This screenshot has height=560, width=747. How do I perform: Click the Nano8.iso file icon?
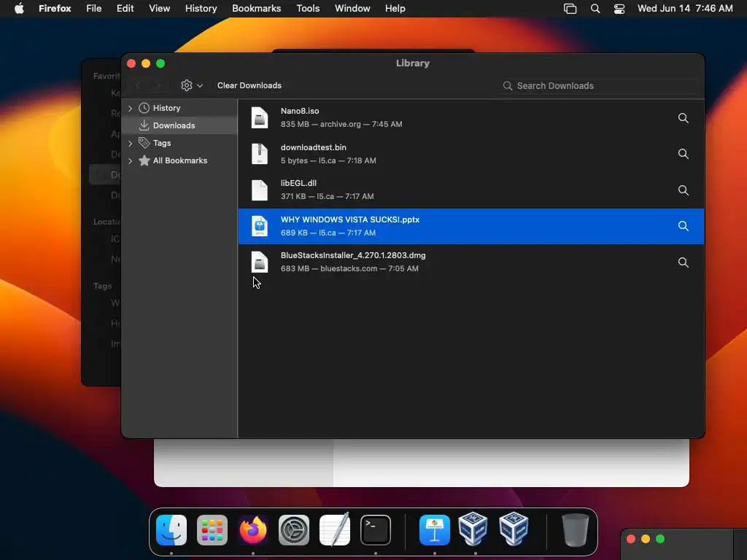pyautogui.click(x=260, y=117)
